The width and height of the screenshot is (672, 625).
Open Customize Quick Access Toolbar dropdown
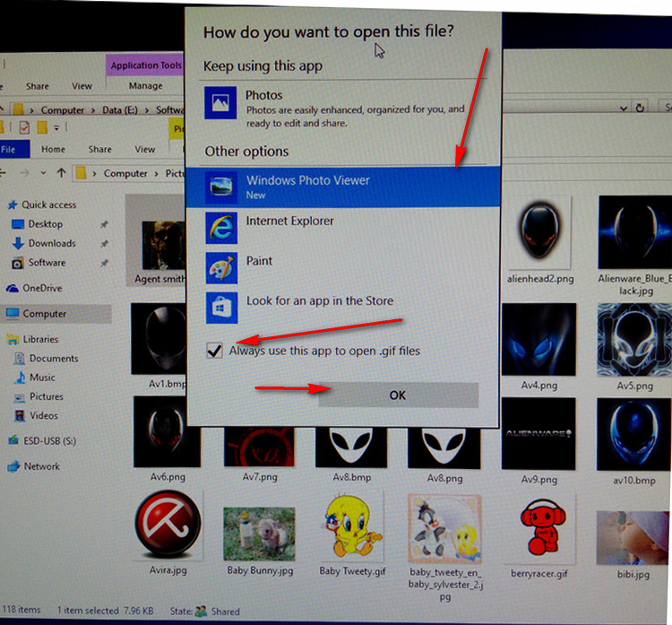click(56, 128)
